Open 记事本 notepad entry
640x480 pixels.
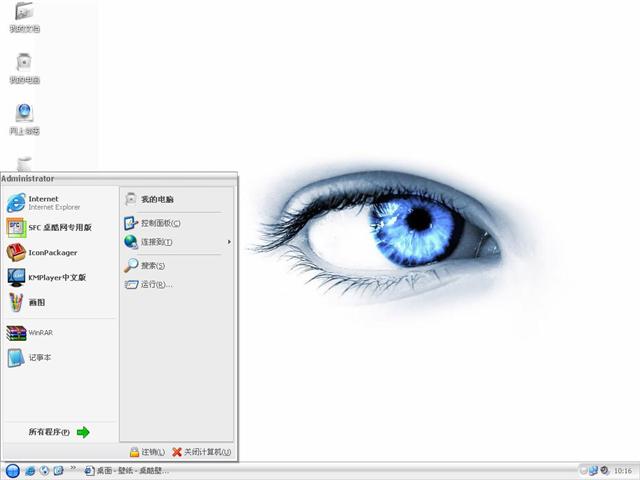61,358
